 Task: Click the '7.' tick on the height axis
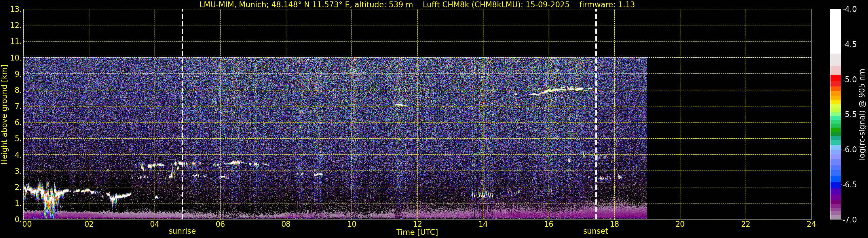18,106
